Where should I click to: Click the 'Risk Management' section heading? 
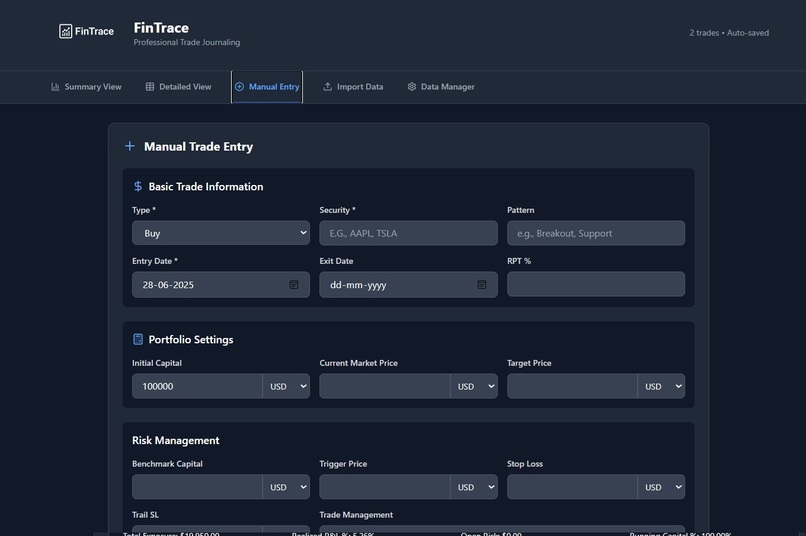tap(176, 440)
